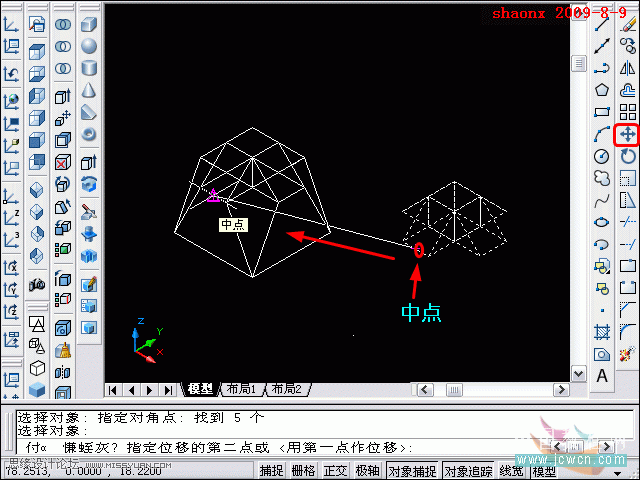
Task: Create a solid Cone
Action: pyautogui.click(x=89, y=90)
